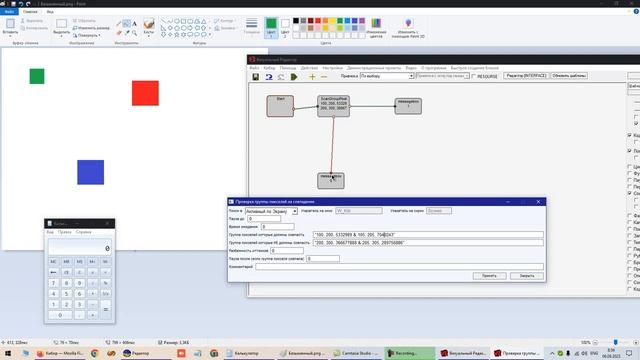The image size is (640, 360).
Task: Open Edit colors in Paint
Action: point(376,28)
